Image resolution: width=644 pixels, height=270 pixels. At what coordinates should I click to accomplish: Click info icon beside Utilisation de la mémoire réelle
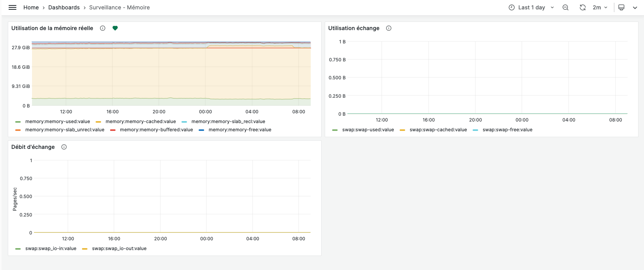(103, 28)
